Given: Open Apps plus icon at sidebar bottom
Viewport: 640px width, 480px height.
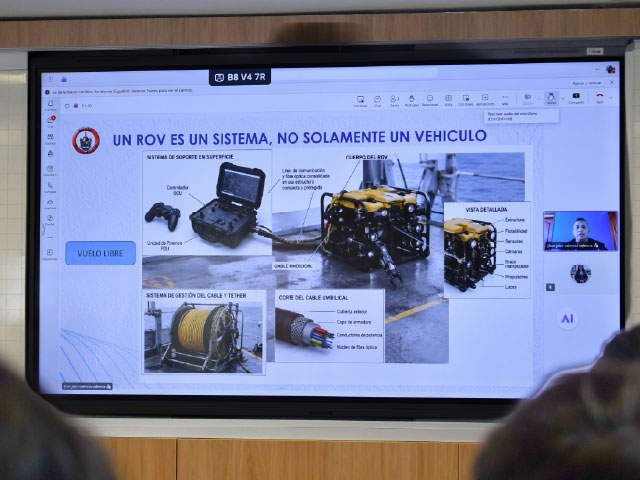Looking at the screenshot, I should click(49, 254).
